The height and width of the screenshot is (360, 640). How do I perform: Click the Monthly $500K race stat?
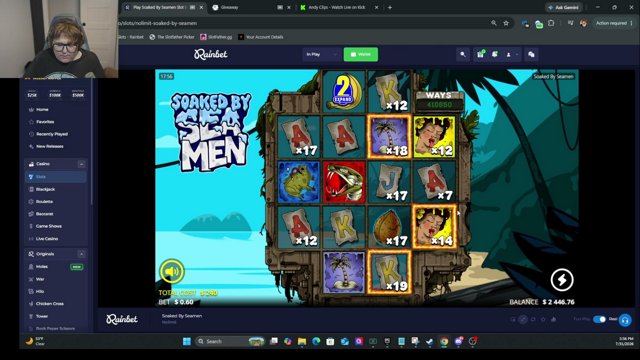click(78, 93)
